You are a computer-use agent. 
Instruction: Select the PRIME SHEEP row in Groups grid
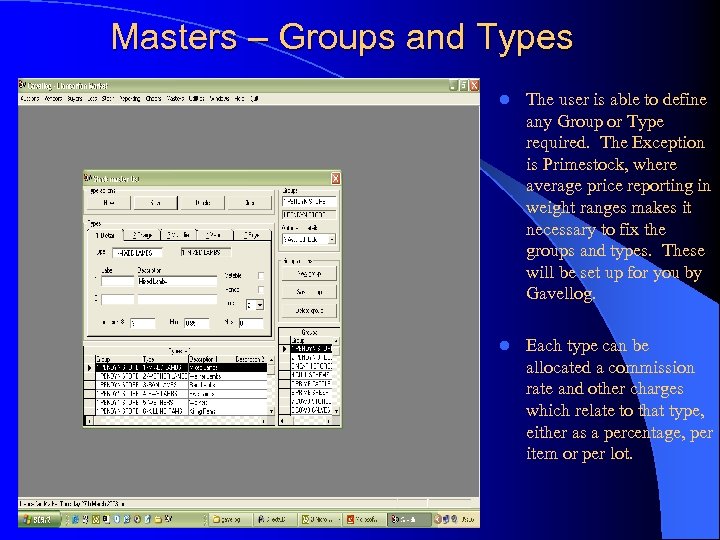coord(311,392)
